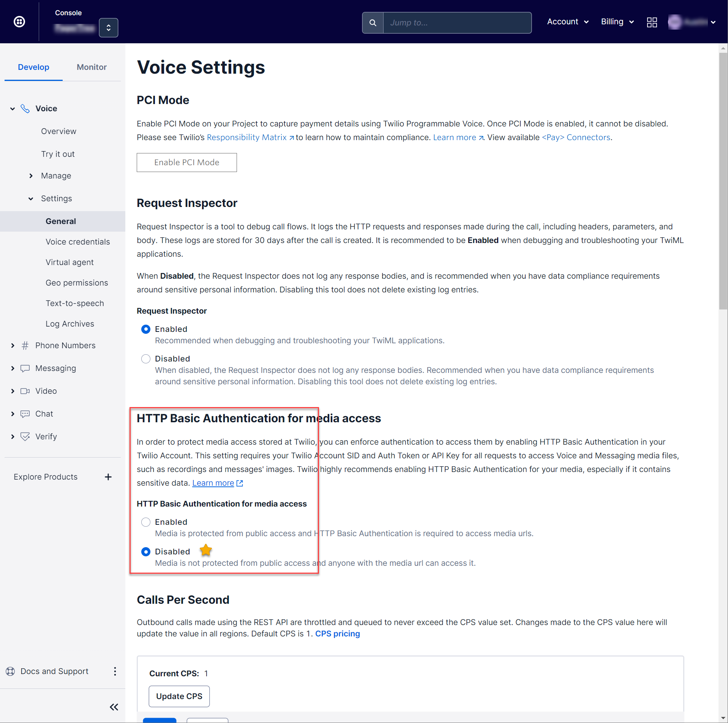Image resolution: width=728 pixels, height=723 pixels.
Task: Open the account switcher dropdown
Action: 108,28
